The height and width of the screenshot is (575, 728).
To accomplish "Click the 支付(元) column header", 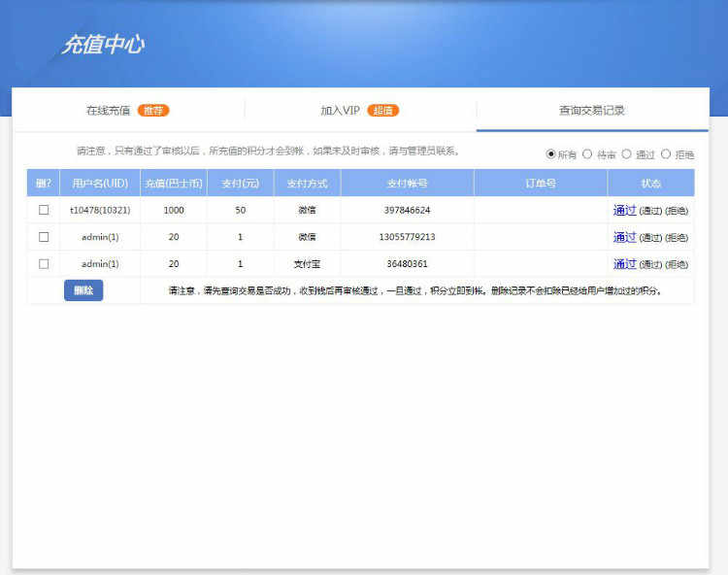I will tap(241, 183).
